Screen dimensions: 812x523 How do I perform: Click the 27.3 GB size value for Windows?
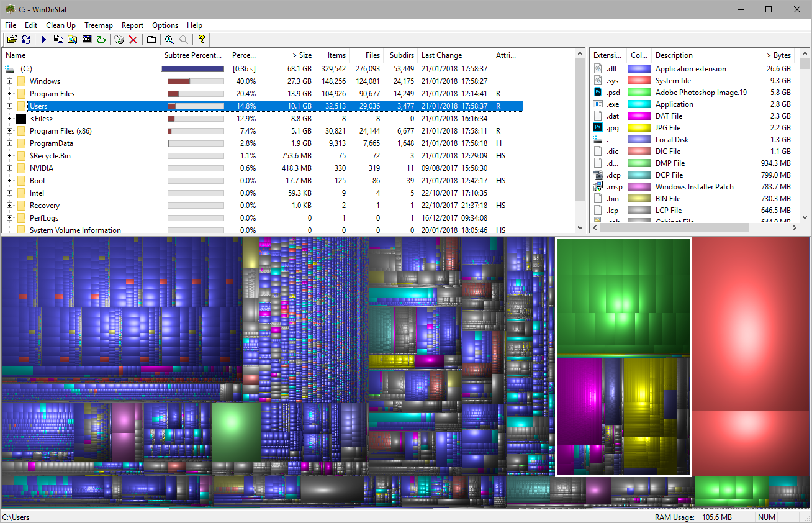click(299, 81)
